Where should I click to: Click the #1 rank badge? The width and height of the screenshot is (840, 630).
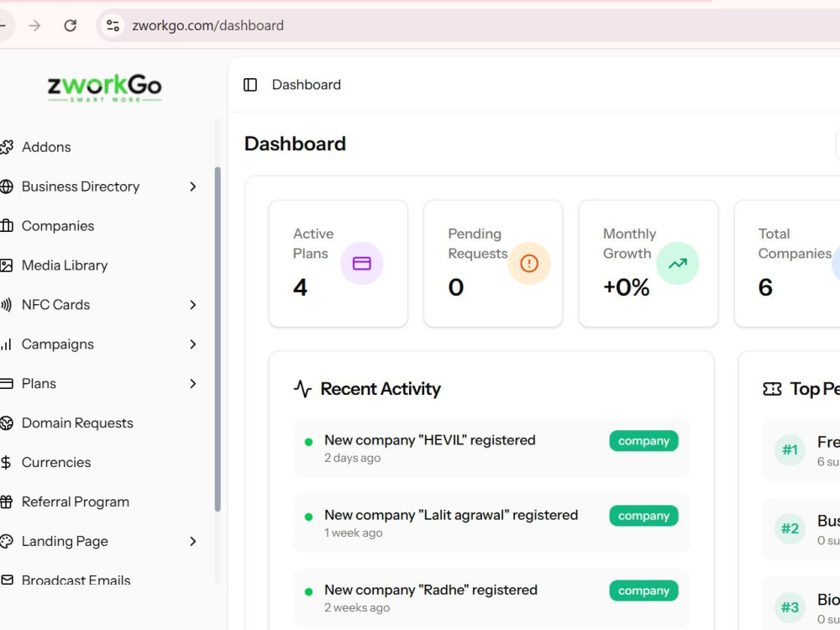click(x=790, y=449)
